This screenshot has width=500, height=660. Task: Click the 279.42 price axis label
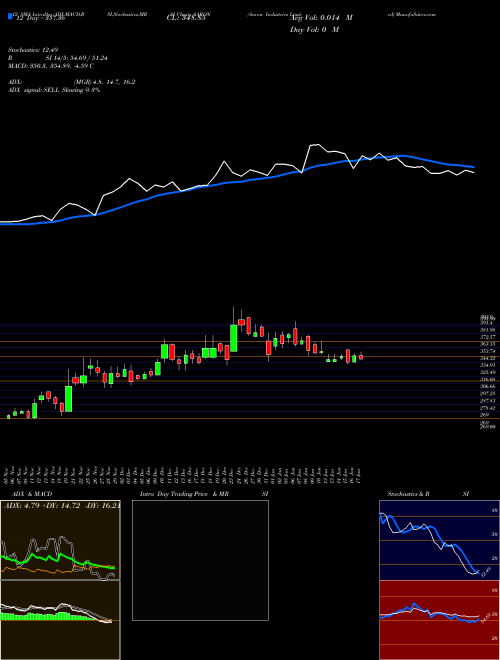pyautogui.click(x=487, y=408)
